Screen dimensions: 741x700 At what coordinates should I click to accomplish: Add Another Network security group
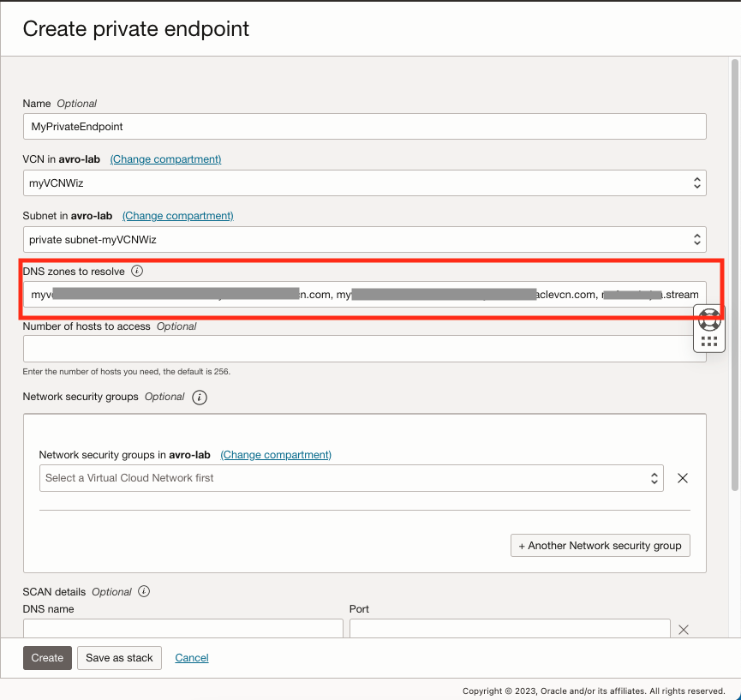(600, 546)
